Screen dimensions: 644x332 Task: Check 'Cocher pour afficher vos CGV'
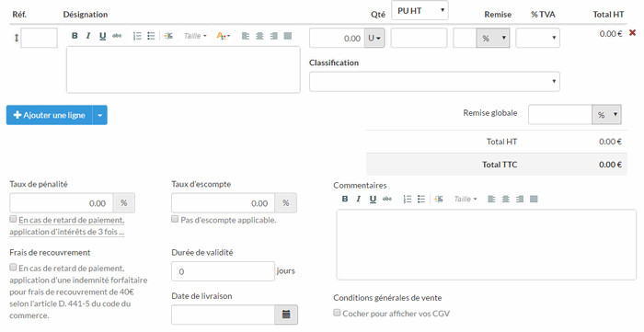pyautogui.click(x=338, y=313)
